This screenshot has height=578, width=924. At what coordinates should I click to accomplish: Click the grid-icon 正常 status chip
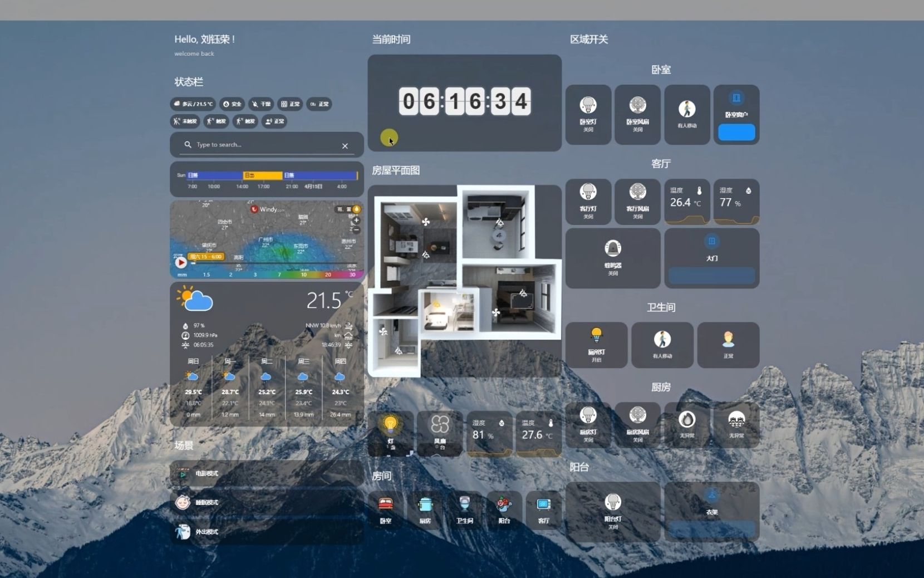coord(290,104)
